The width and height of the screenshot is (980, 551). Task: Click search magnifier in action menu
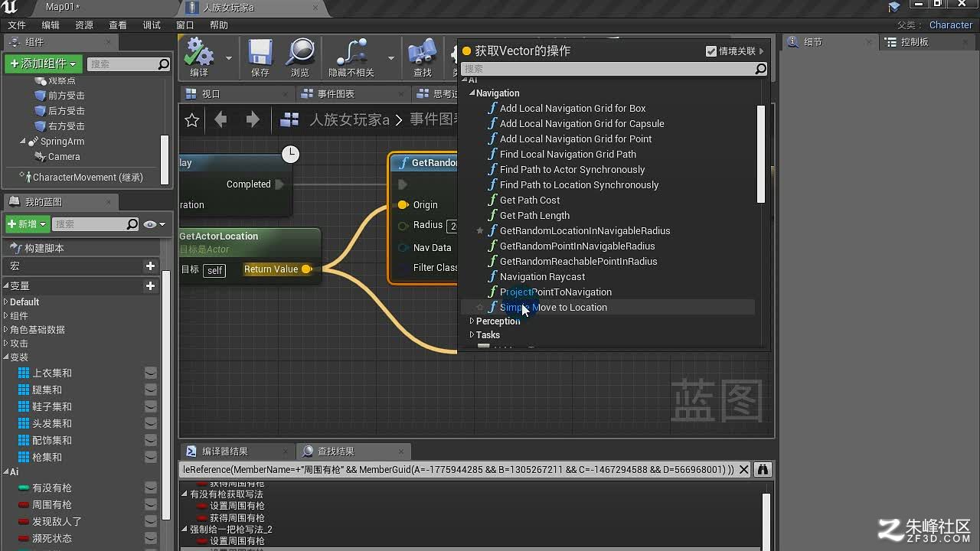760,69
